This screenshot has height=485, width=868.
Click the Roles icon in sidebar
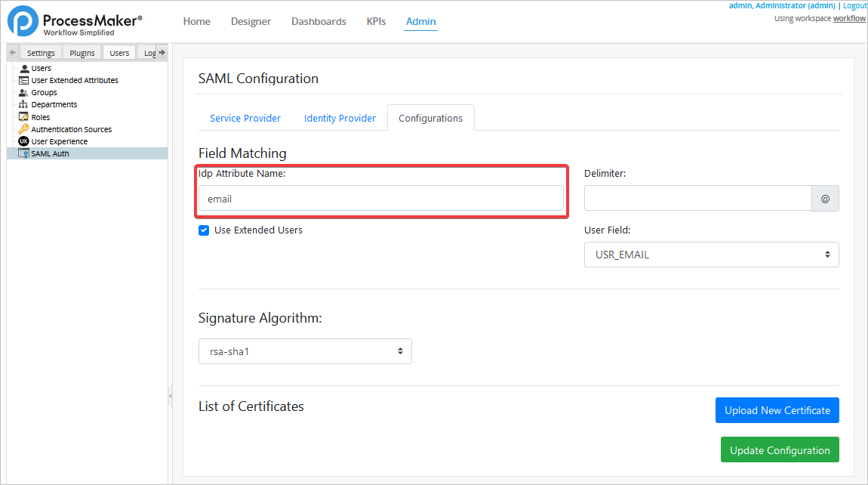(x=24, y=117)
